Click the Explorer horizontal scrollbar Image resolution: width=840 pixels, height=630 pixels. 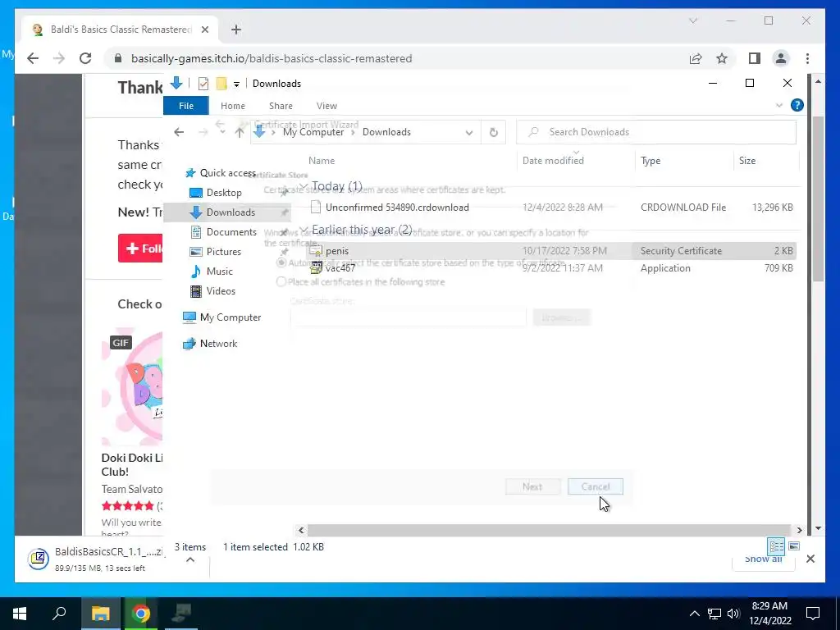(550, 530)
